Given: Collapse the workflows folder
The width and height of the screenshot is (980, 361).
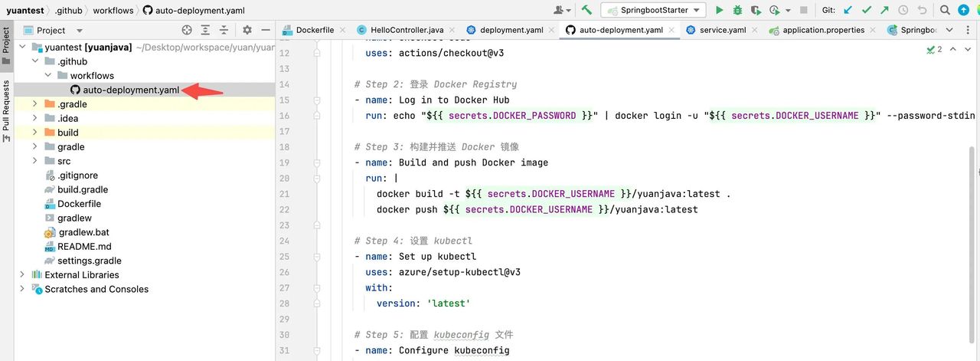Looking at the screenshot, I should [x=49, y=75].
